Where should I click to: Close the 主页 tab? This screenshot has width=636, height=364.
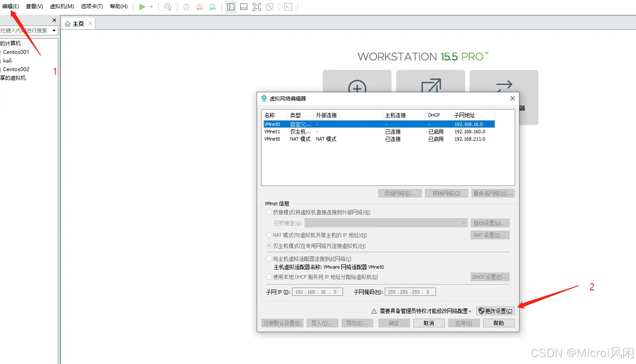coord(90,23)
